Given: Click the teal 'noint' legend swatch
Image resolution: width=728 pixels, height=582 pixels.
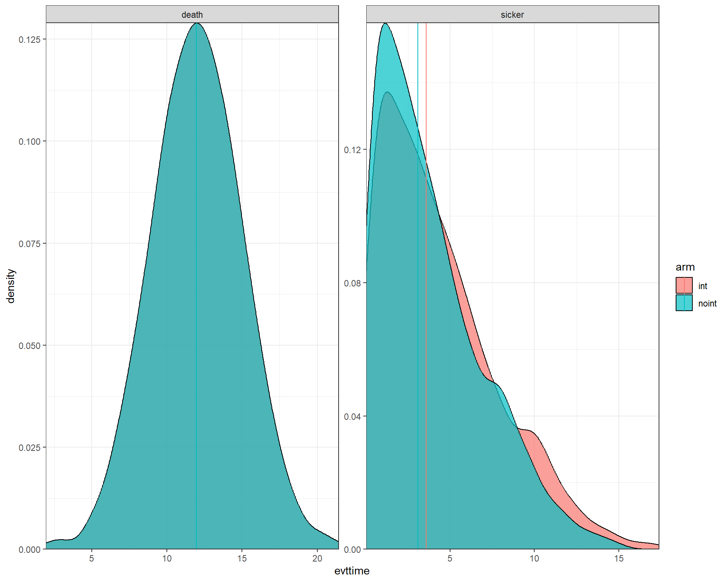Looking at the screenshot, I should coord(684,303).
